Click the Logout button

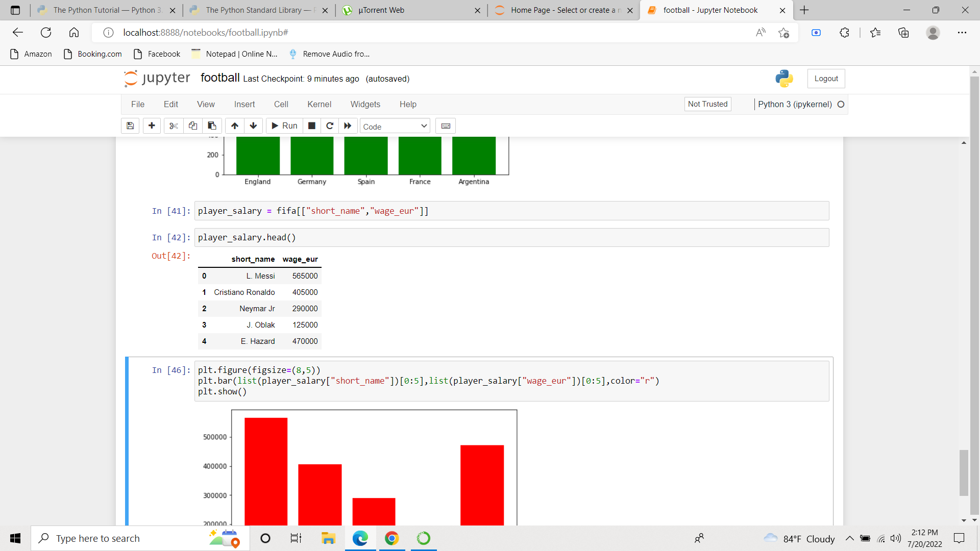coord(826,79)
